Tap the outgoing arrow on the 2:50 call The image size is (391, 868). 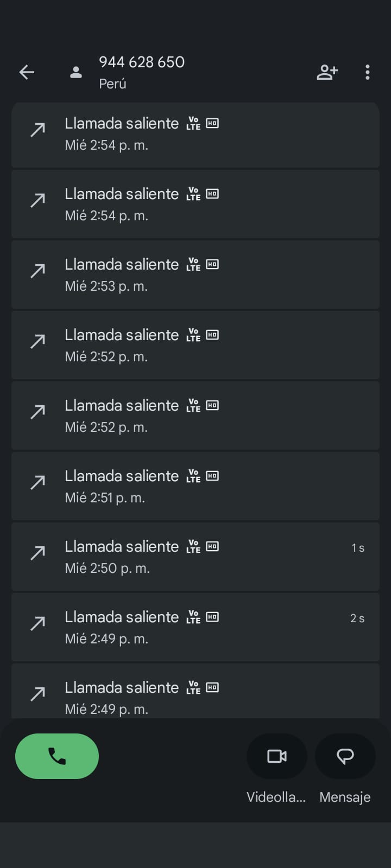(37, 553)
